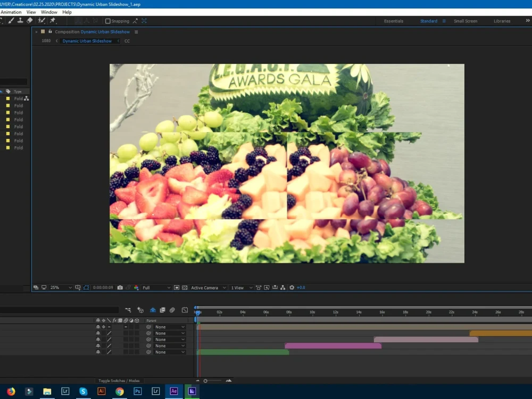The height and width of the screenshot is (399, 532).
Task: Switch to the Essentials workspace
Action: (394, 21)
